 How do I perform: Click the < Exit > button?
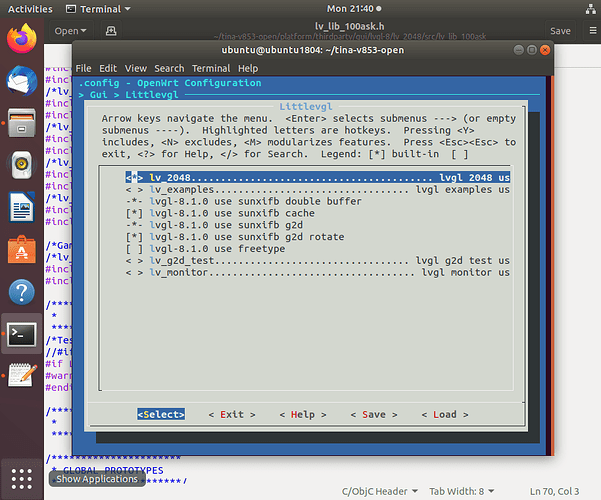pyautogui.click(x=232, y=414)
